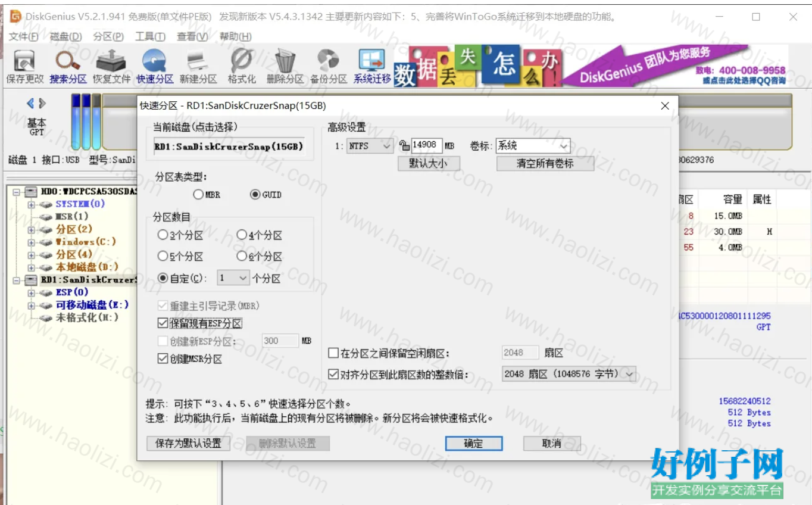Screen dimensions: 812x505
Task: Open the custom partition count dropdown
Action: pyautogui.click(x=233, y=278)
